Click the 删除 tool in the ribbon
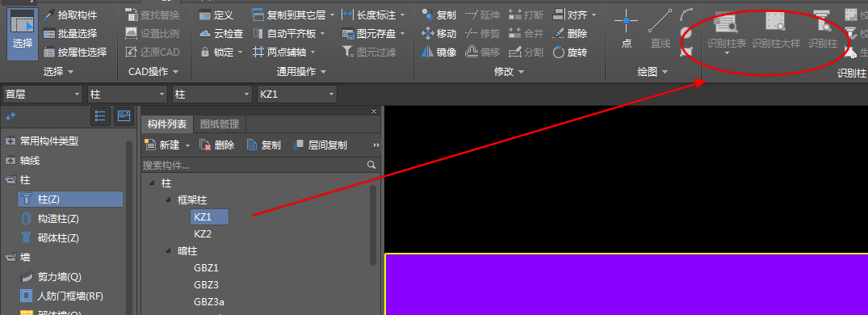This screenshot has height=315, width=868. coord(570,34)
